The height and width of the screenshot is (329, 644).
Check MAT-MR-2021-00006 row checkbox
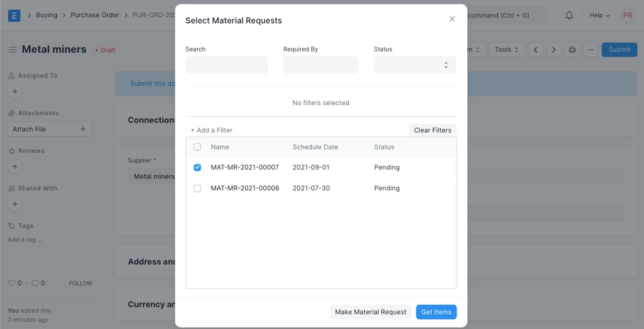tap(197, 188)
